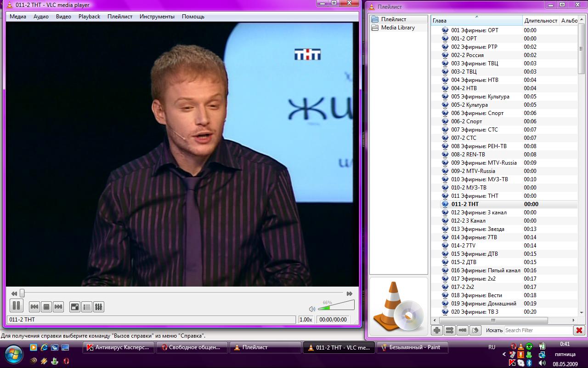Viewport: 588px width, 368px height.
Task: Click into the Search Filter field
Action: pos(537,330)
